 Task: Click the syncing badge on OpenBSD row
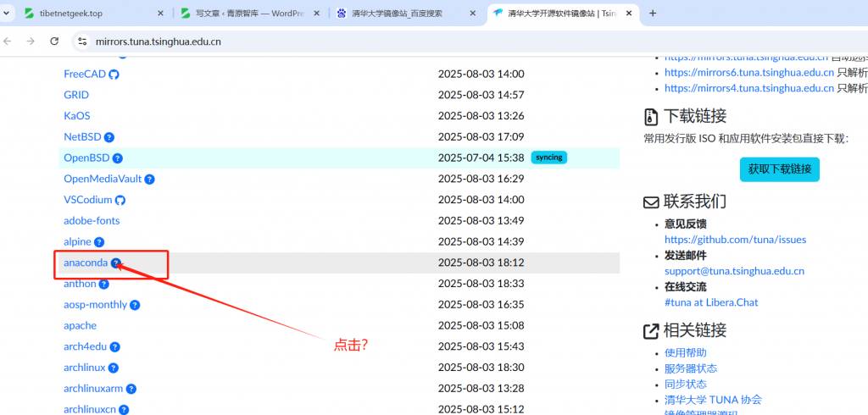[x=549, y=158]
